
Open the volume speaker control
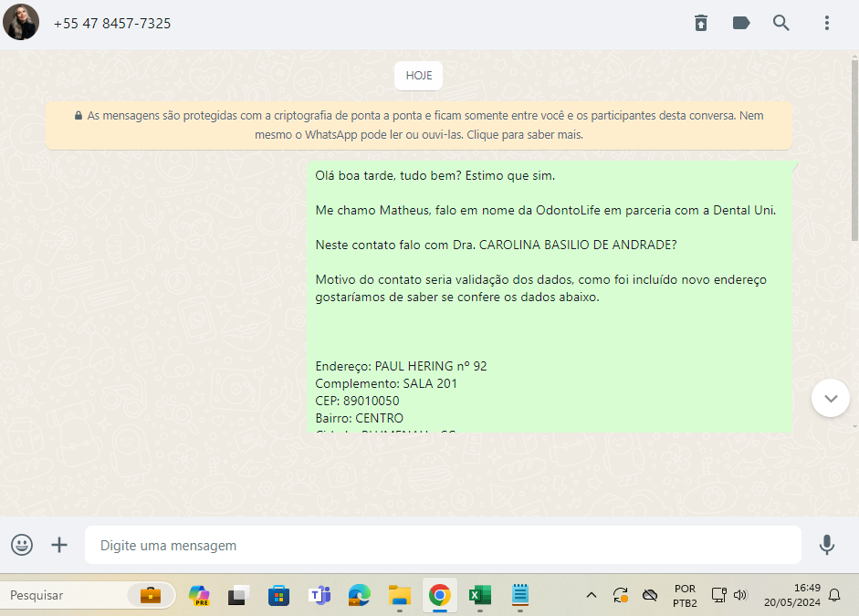tap(740, 595)
